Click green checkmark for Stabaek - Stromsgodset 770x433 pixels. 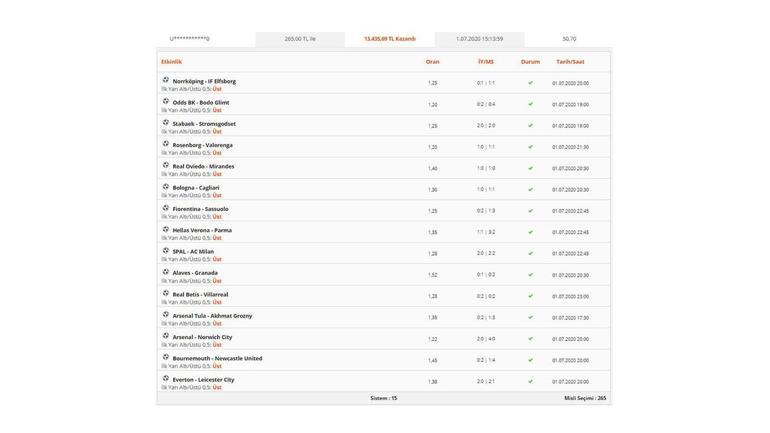coord(531,126)
